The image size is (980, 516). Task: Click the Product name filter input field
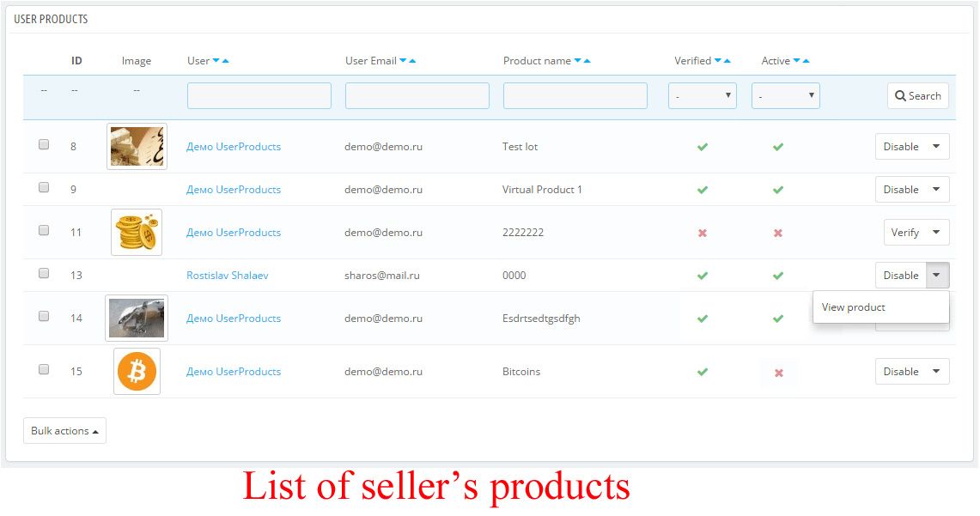pos(575,96)
